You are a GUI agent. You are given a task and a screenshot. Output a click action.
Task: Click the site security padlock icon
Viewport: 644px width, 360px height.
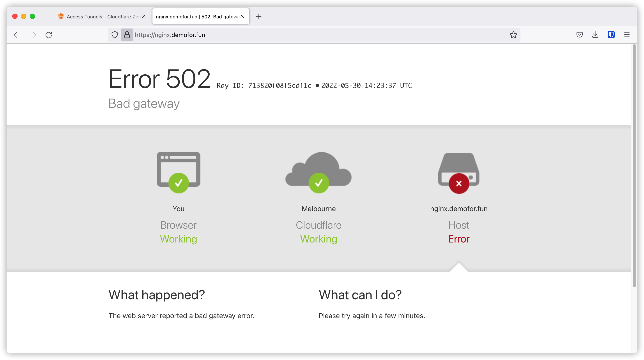click(x=127, y=35)
